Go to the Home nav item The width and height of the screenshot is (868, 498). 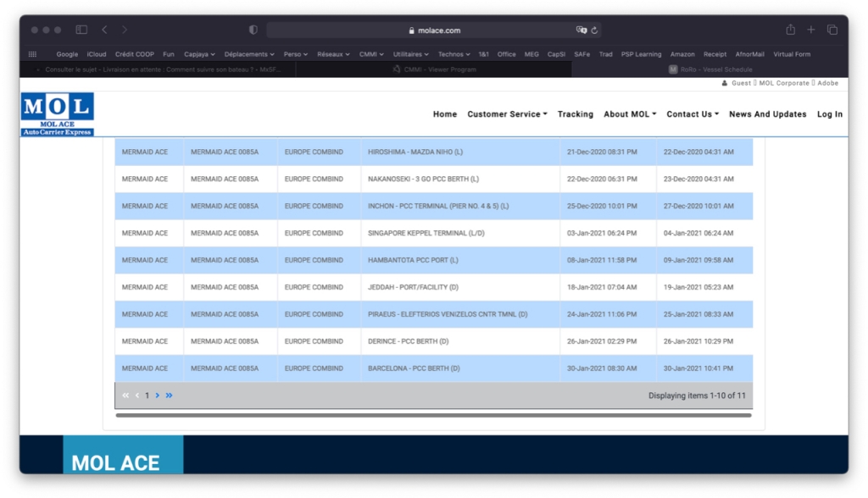tap(445, 114)
